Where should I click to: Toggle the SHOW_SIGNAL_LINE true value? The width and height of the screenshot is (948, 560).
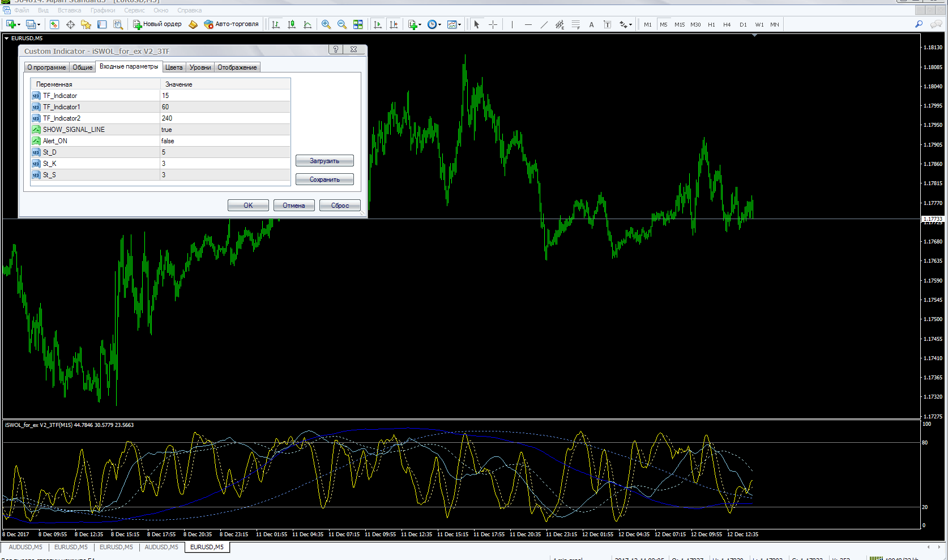(x=225, y=130)
